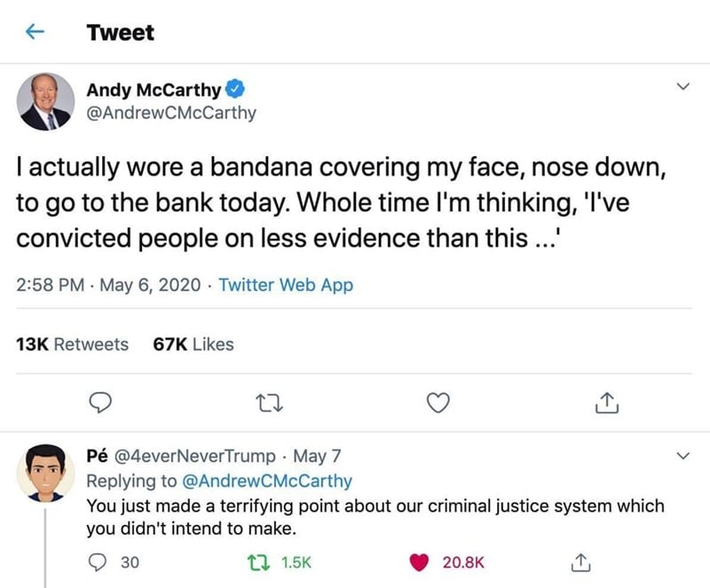
Task: Open Andy McCarthy's profile picture
Action: tap(45, 102)
